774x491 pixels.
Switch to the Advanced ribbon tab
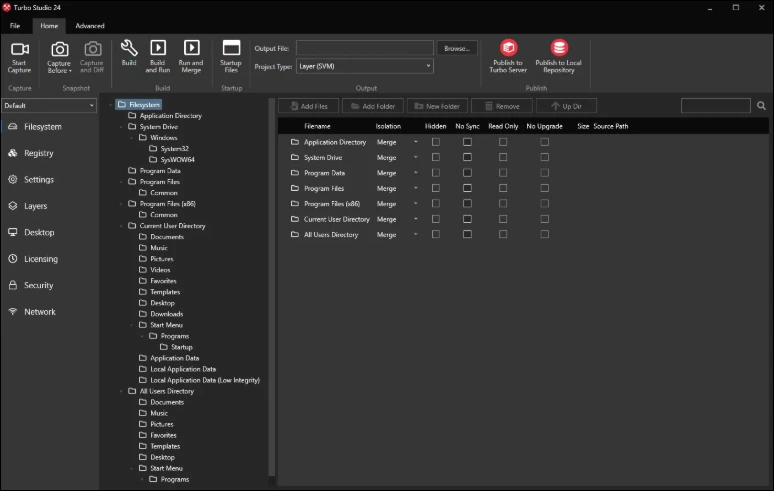click(x=90, y=26)
